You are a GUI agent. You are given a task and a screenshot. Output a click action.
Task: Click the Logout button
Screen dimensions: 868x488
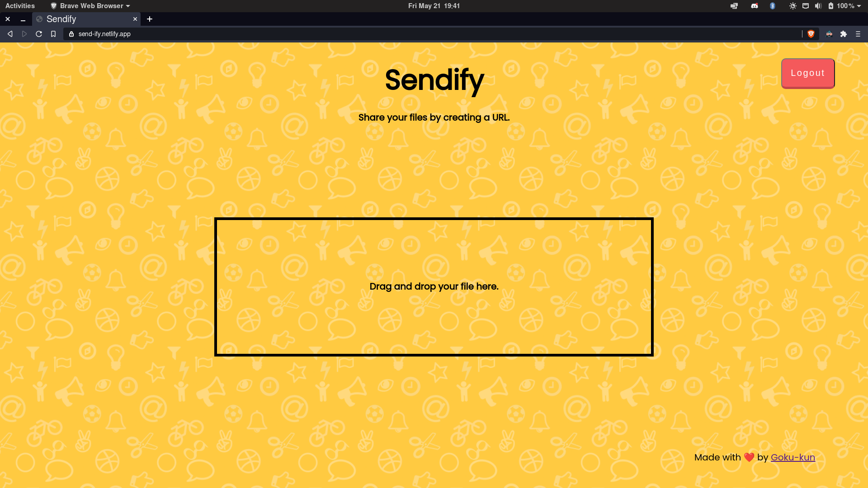808,73
